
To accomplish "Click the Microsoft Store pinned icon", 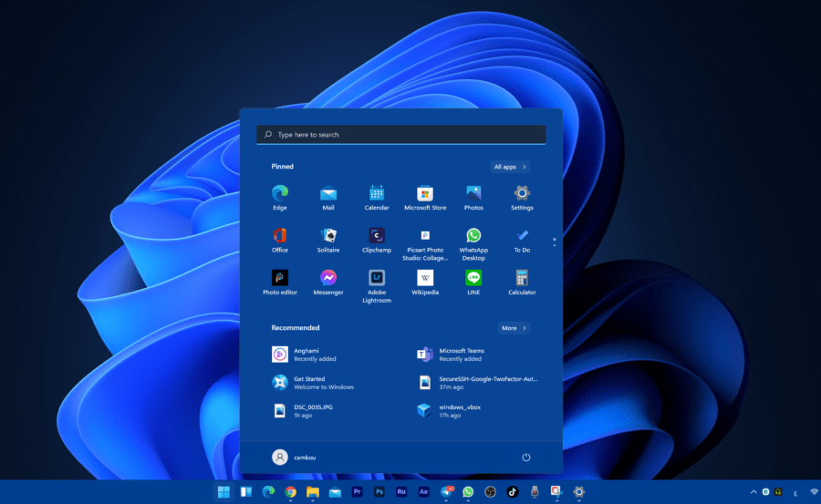I will 425,193.
